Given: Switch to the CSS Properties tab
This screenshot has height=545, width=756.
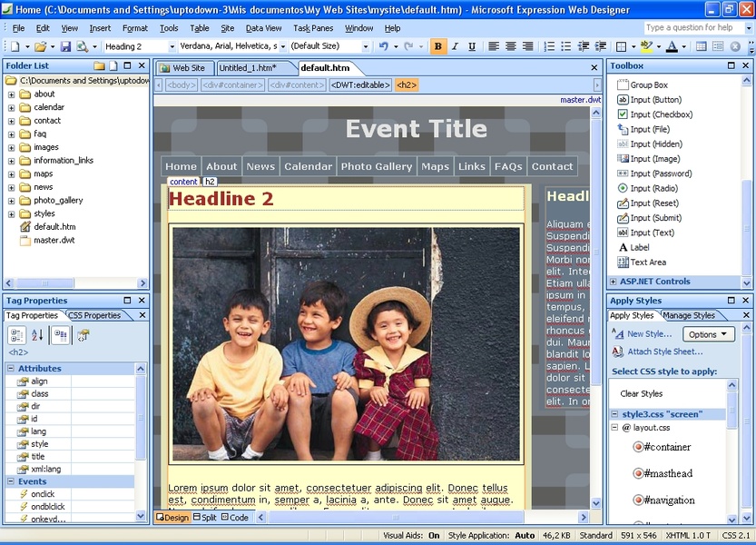Looking at the screenshot, I should click(x=94, y=315).
